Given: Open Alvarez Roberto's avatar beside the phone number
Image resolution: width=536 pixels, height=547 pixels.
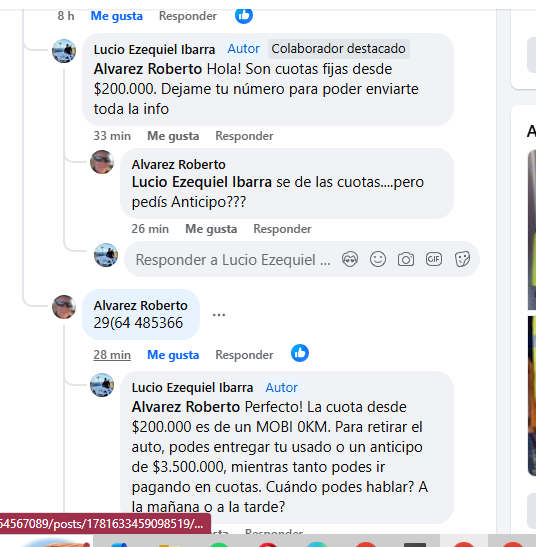Looking at the screenshot, I should coord(64,307).
